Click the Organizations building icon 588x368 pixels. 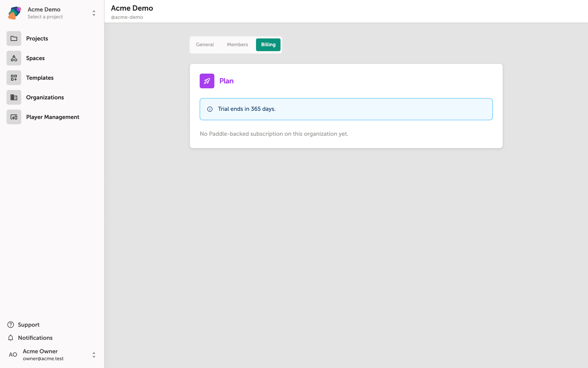tap(14, 97)
